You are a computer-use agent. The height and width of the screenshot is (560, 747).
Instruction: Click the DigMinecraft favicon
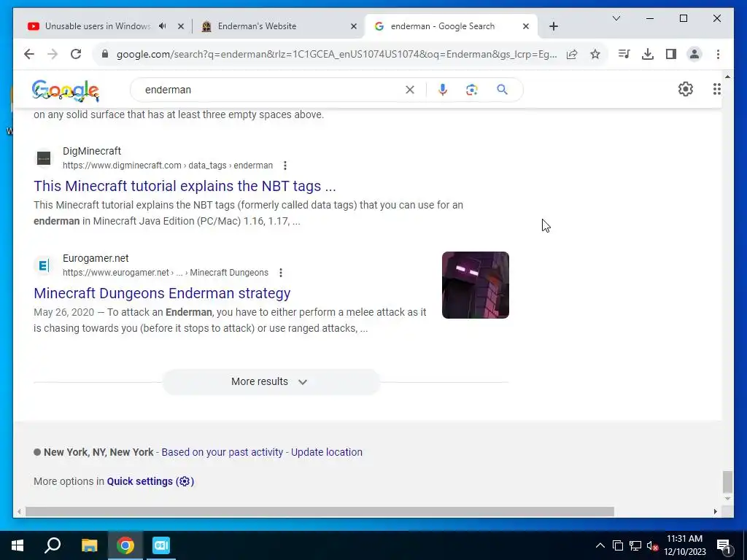pos(44,158)
